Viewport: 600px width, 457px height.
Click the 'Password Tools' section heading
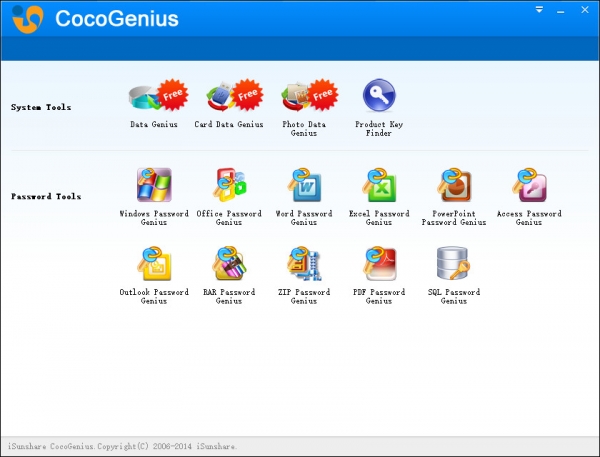click(46, 196)
